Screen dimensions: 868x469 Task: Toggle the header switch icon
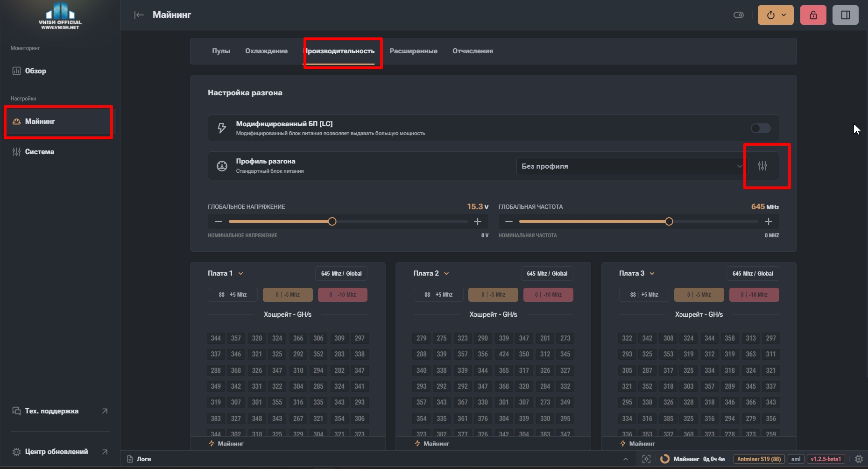tap(739, 15)
